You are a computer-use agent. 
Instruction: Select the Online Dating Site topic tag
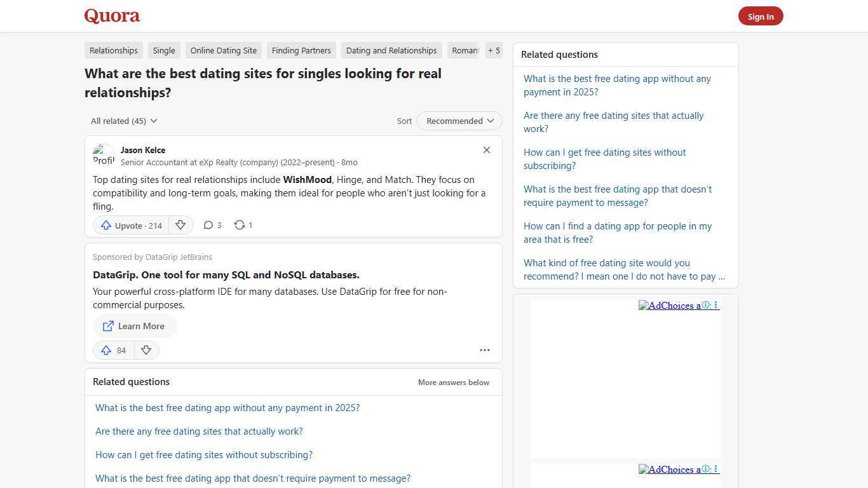coord(223,50)
